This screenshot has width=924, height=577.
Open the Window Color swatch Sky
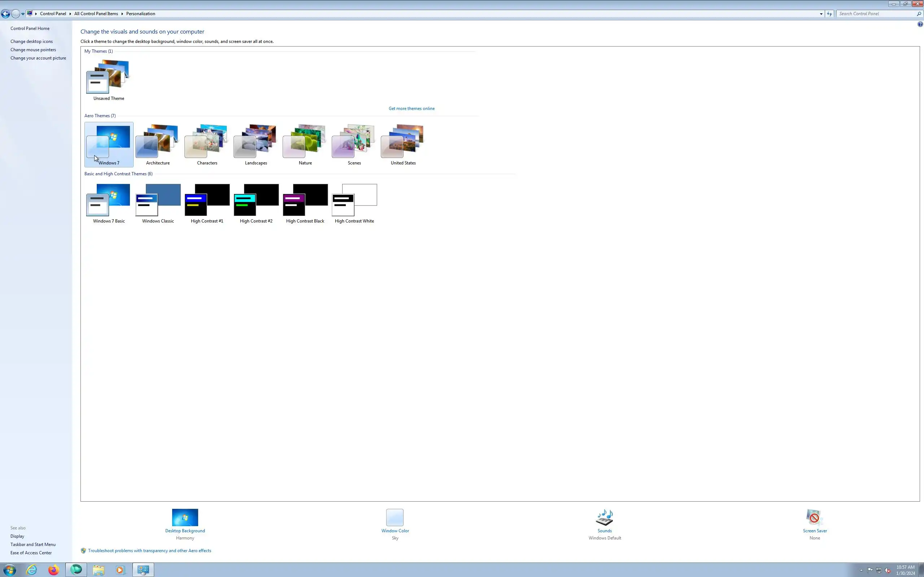[x=395, y=517]
